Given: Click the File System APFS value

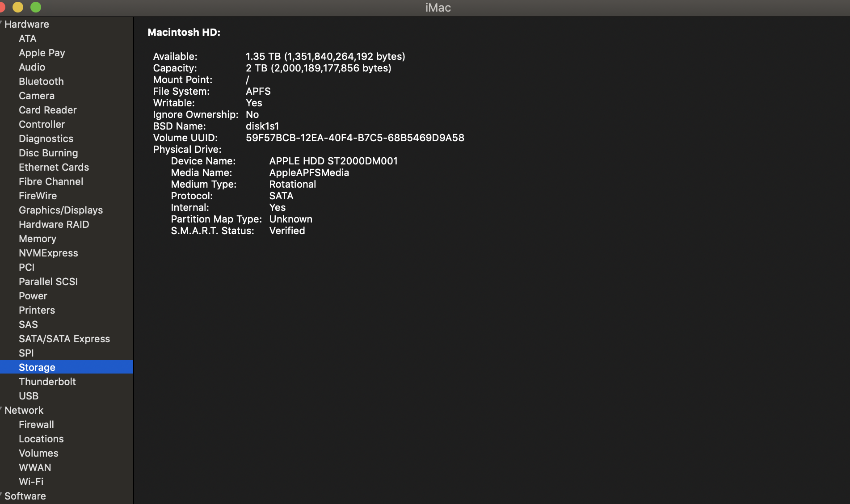Looking at the screenshot, I should point(258,91).
